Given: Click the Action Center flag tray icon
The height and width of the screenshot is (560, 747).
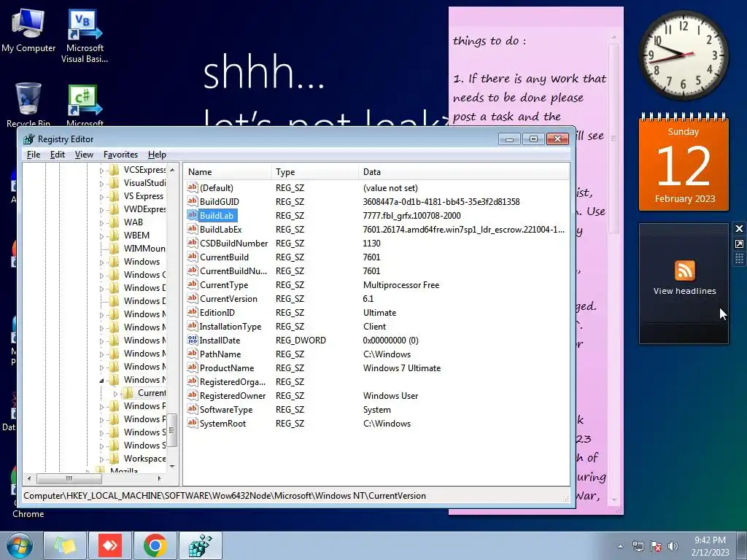Looking at the screenshot, I should click(x=656, y=546).
